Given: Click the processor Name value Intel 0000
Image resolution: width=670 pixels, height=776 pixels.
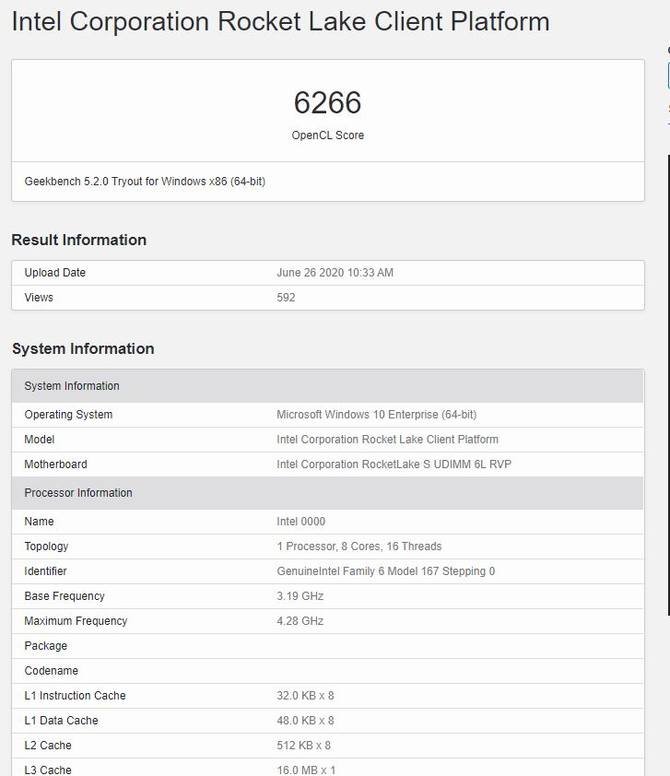Looking at the screenshot, I should [301, 522].
